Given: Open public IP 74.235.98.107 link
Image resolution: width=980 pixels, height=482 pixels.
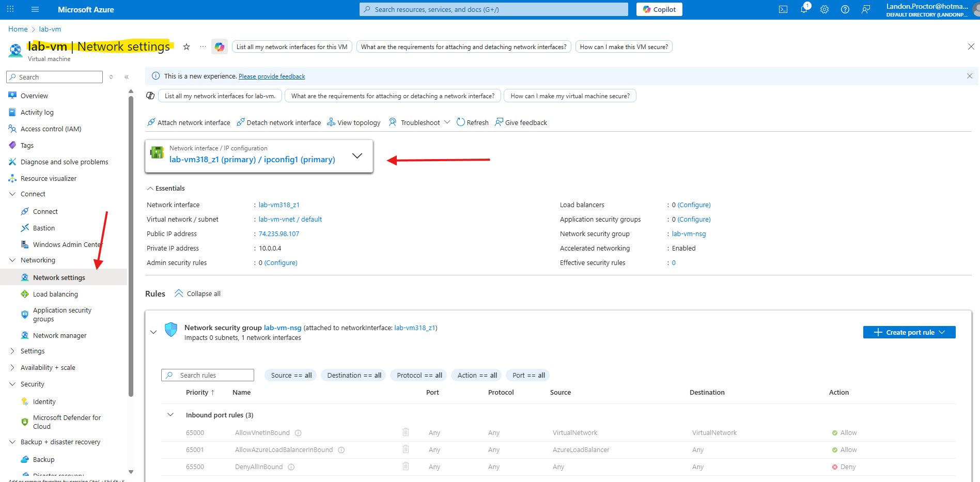Looking at the screenshot, I should pos(279,234).
